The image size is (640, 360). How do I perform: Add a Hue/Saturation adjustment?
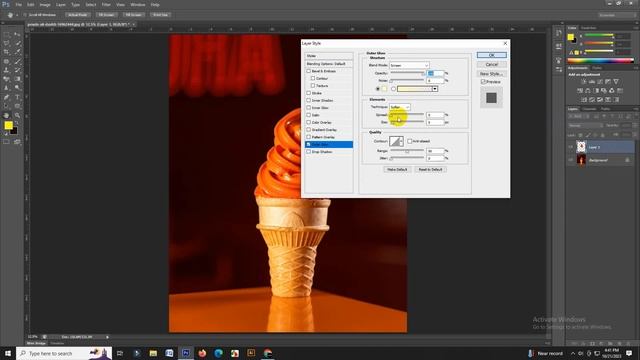coord(580,91)
